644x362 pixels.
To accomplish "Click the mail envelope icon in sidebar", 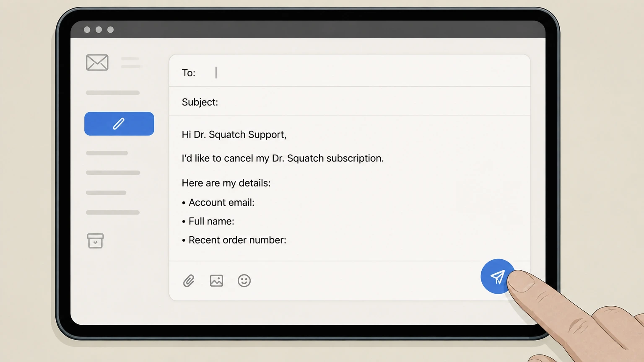I will coord(97,62).
